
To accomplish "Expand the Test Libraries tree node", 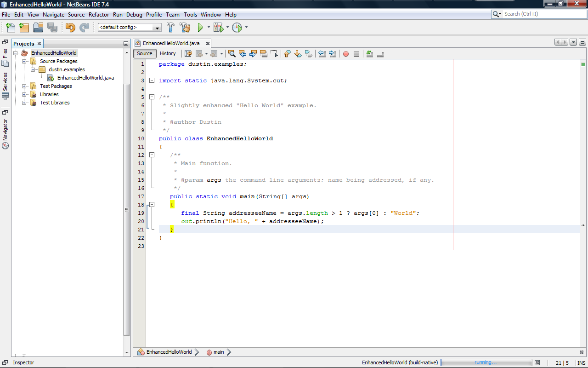I will tap(24, 103).
